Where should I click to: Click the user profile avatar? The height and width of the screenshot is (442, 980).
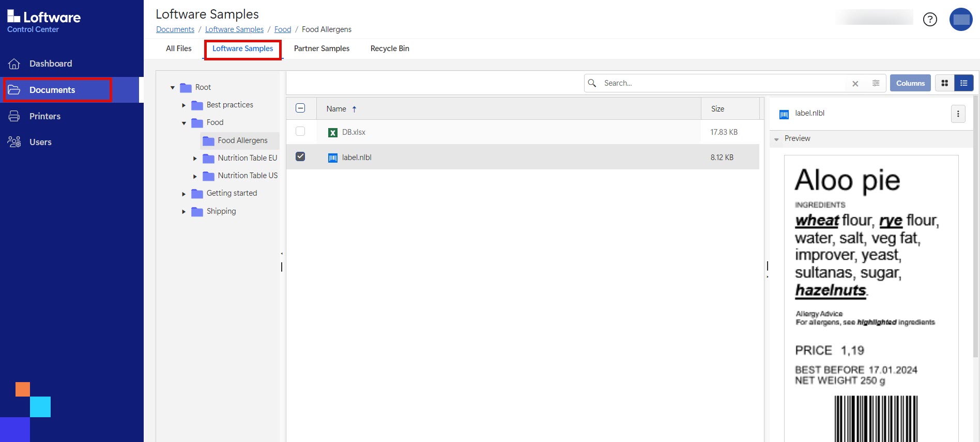point(961,20)
